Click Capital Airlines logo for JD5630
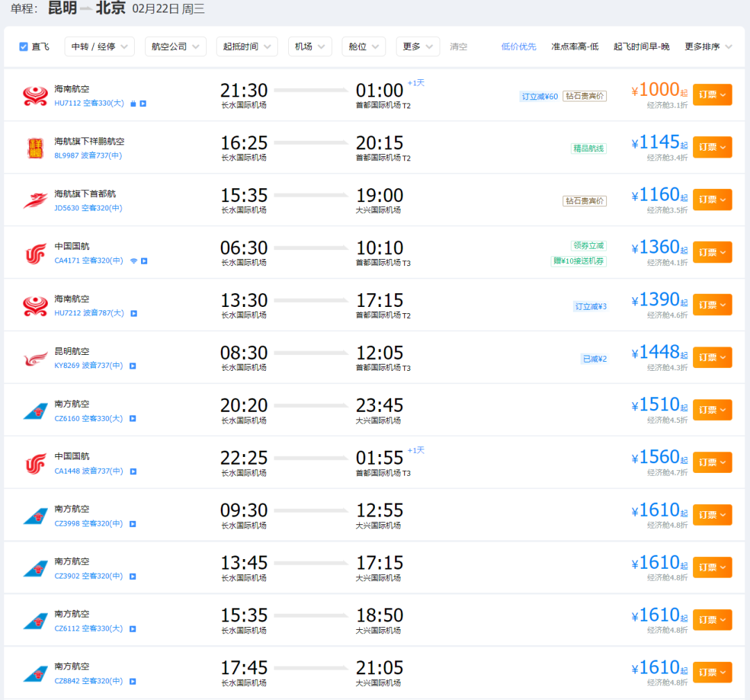 coord(35,201)
